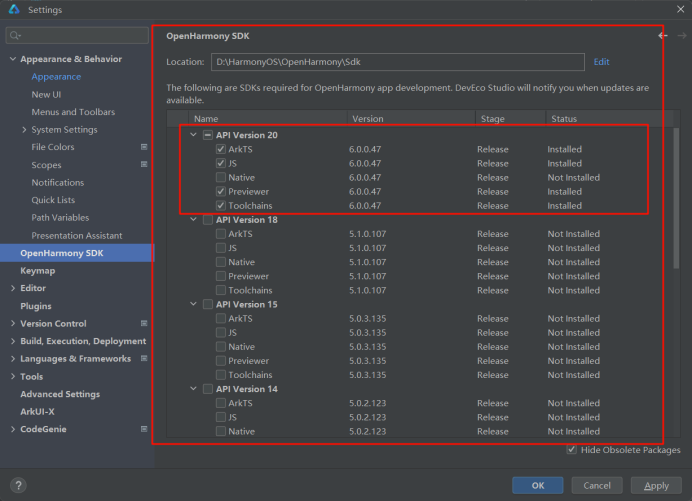
Task: Open the ArkUI-X settings page
Action: [x=37, y=412]
